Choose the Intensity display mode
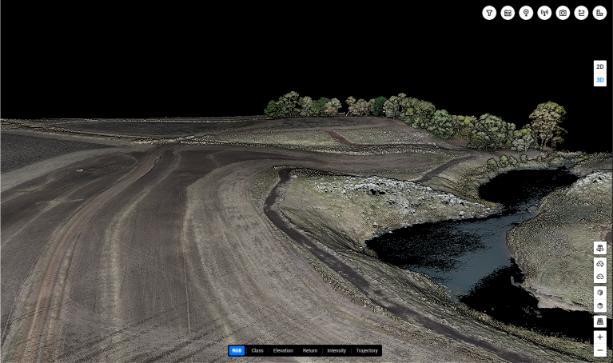This screenshot has height=363, width=613. coord(337,350)
